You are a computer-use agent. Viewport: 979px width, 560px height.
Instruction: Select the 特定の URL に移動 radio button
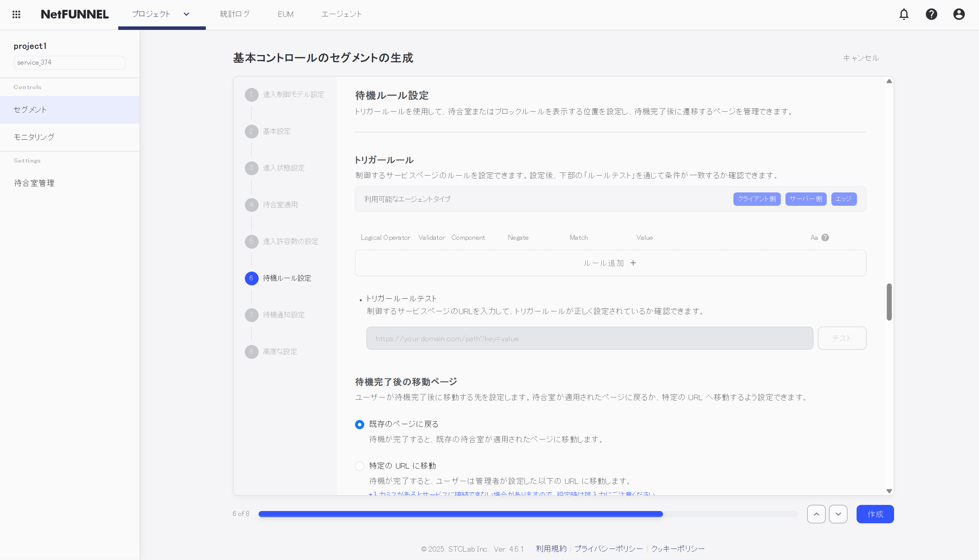(359, 466)
